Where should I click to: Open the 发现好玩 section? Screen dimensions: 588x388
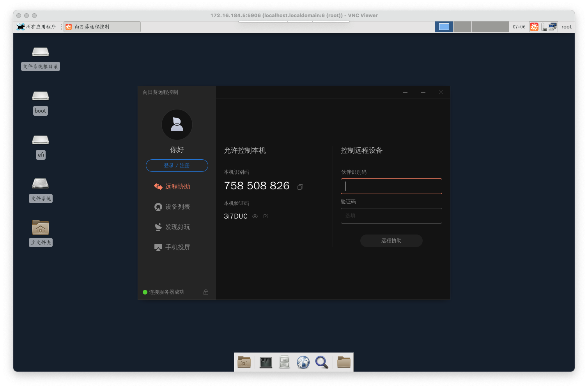(x=172, y=227)
